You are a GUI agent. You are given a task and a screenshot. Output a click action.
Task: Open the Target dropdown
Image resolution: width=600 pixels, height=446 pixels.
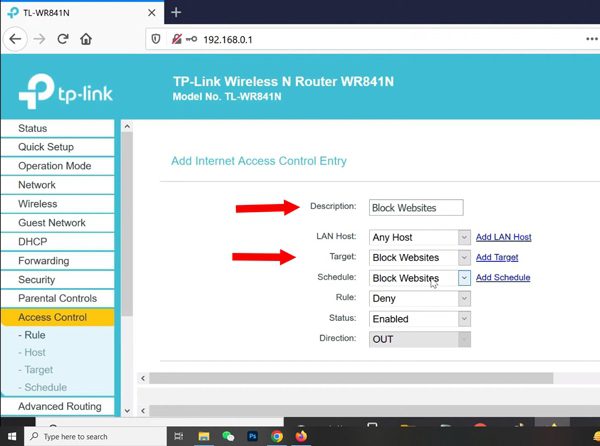[x=420, y=257]
